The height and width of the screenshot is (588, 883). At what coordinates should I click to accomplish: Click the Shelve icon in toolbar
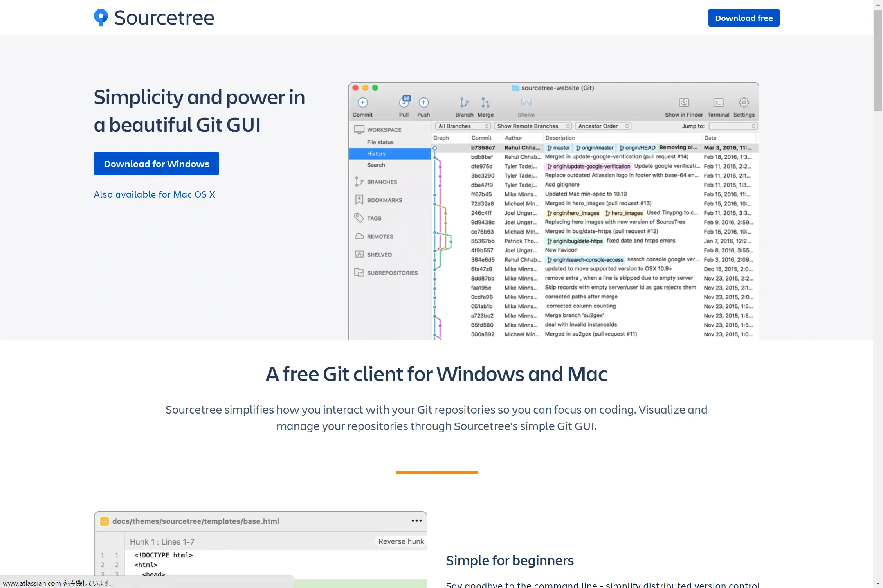526,102
